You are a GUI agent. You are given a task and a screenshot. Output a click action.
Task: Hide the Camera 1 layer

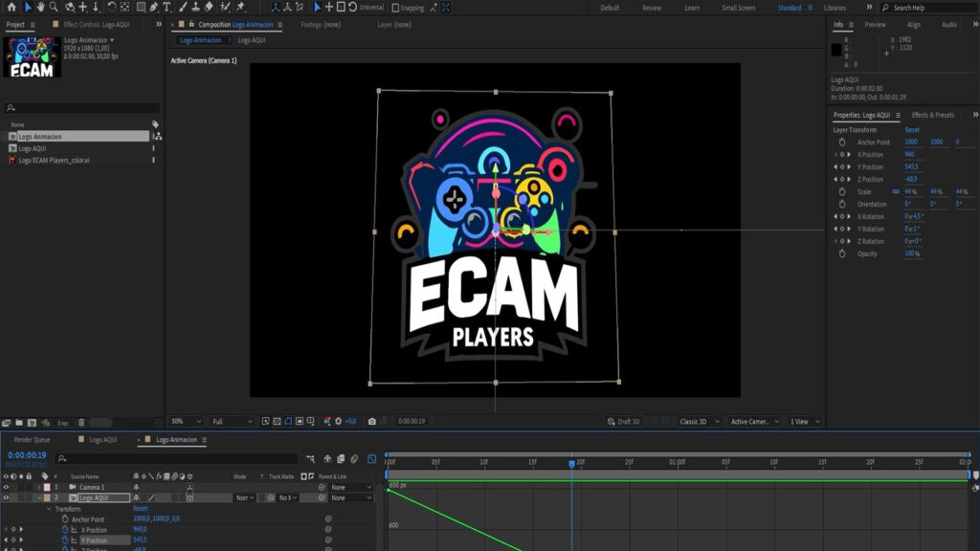pyautogui.click(x=7, y=488)
